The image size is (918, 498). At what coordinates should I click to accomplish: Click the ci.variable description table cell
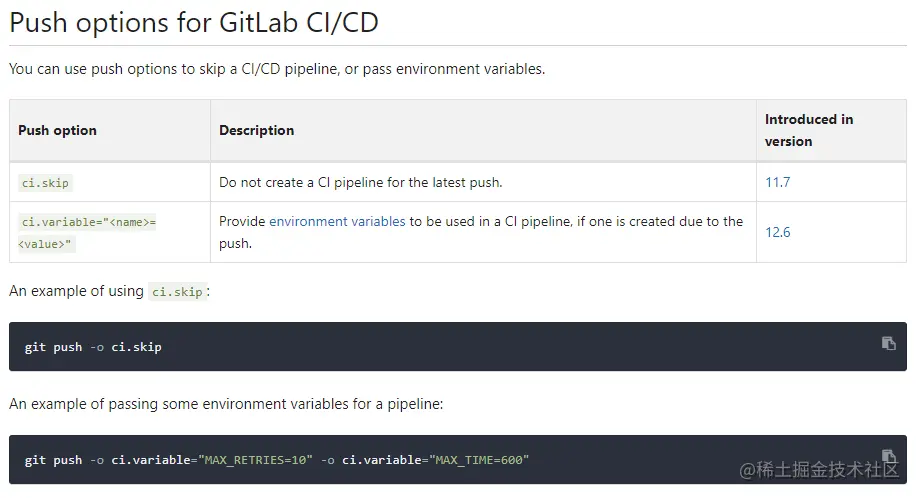click(x=480, y=232)
